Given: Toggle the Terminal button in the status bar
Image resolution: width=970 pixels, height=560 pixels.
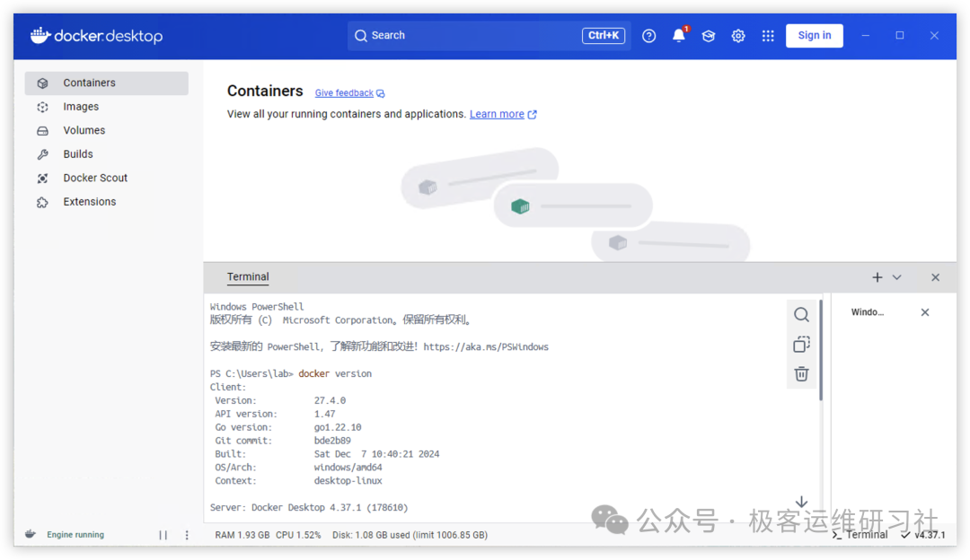Looking at the screenshot, I should point(860,535).
